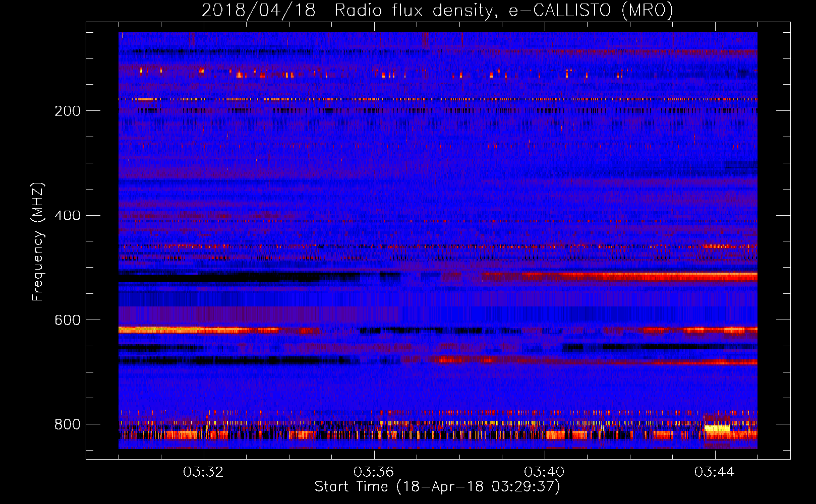This screenshot has width=816, height=504.
Task: Click the plot title "2018/04/18 Radio flux density, e-CALLISTO (MRO)"
Action: click(x=437, y=10)
